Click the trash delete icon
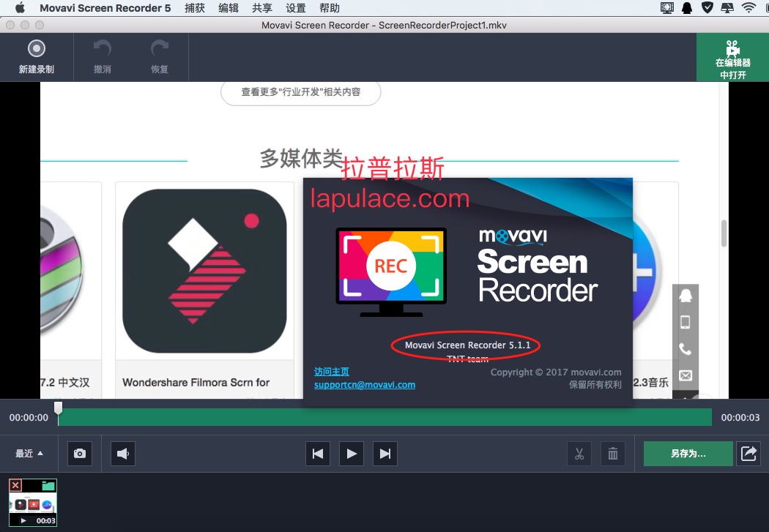 click(613, 454)
